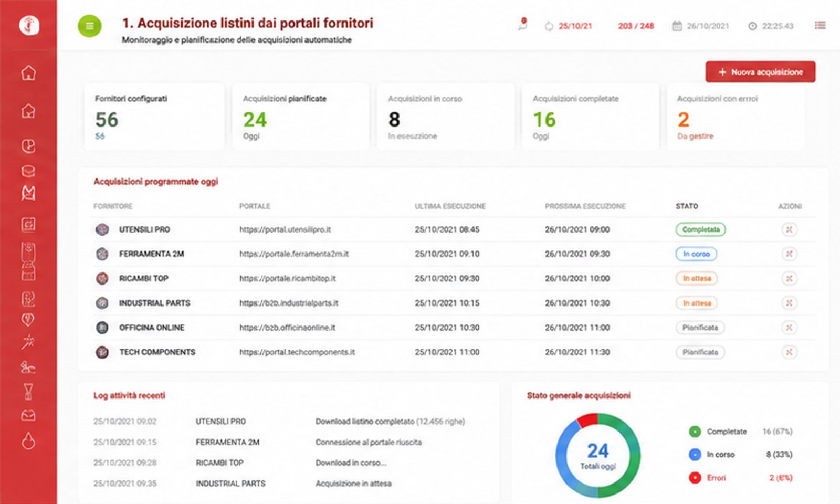
Task: Click the action icon for TECH COMPONENTS row
Action: pyautogui.click(x=789, y=352)
